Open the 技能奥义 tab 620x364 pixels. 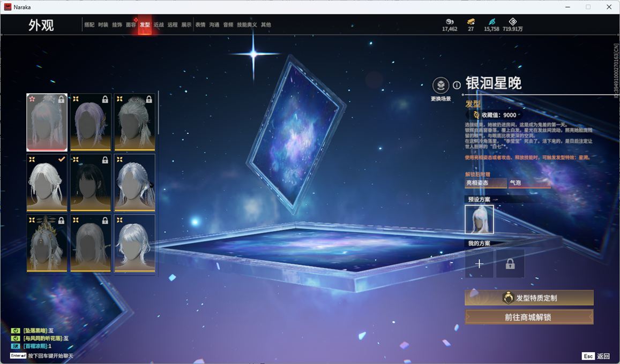pyautogui.click(x=246, y=25)
